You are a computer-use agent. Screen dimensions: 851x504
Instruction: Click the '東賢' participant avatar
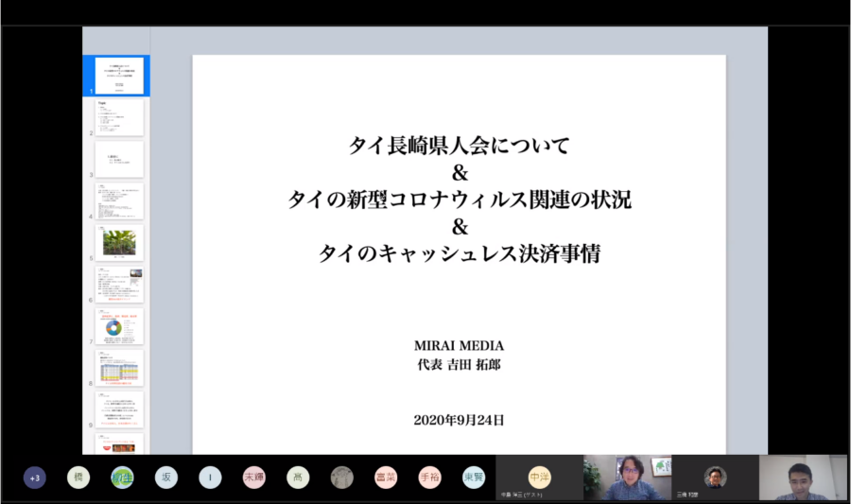point(474,478)
